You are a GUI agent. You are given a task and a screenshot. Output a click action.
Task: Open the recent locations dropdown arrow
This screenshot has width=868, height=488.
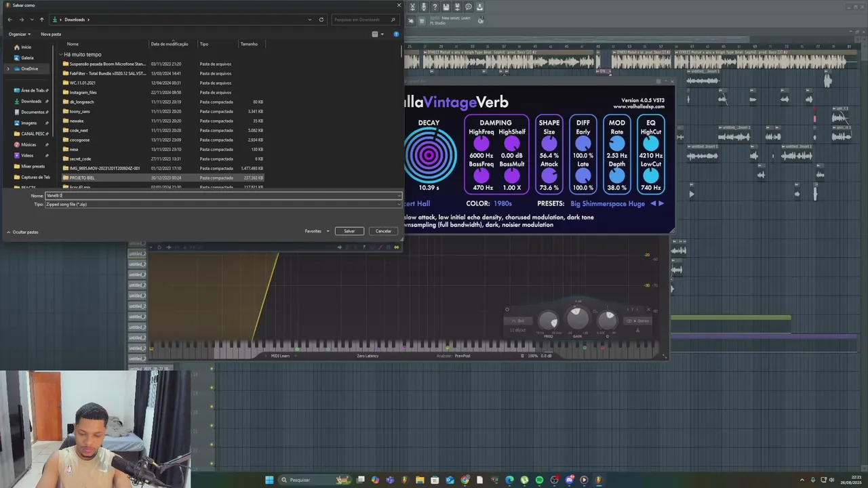pyautogui.click(x=31, y=20)
